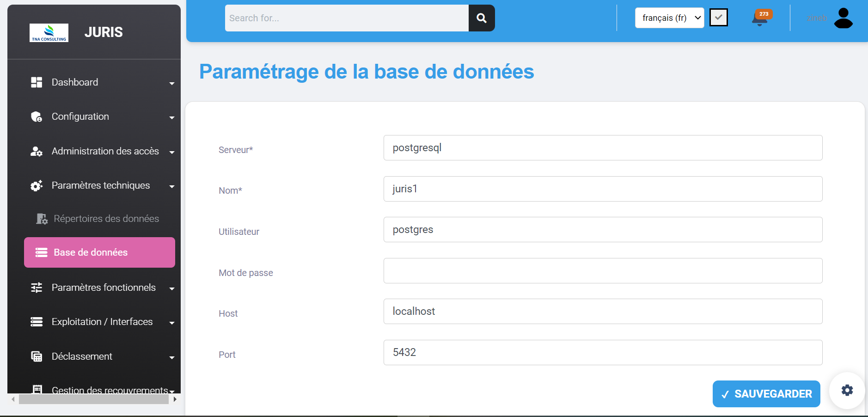
Task: Open the user profile avatar icon
Action: 843,18
